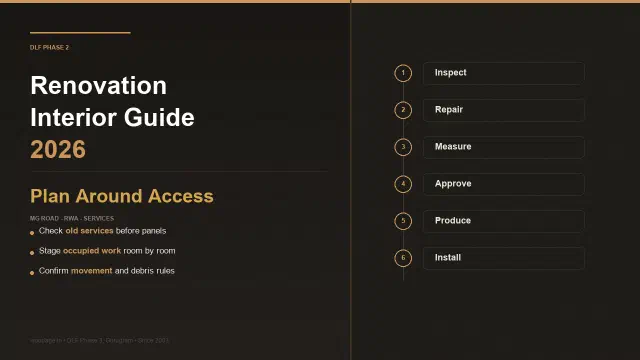
Task: Click the movement highlighted text
Action: click(x=91, y=271)
